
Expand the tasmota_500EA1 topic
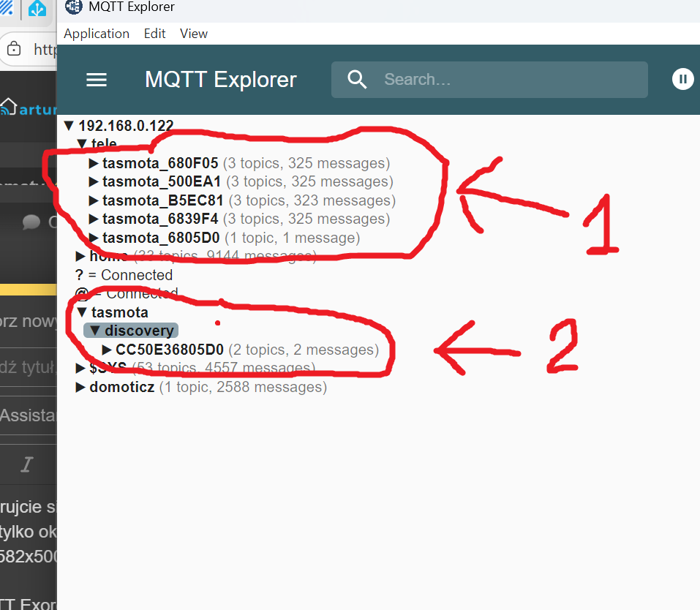click(x=94, y=181)
